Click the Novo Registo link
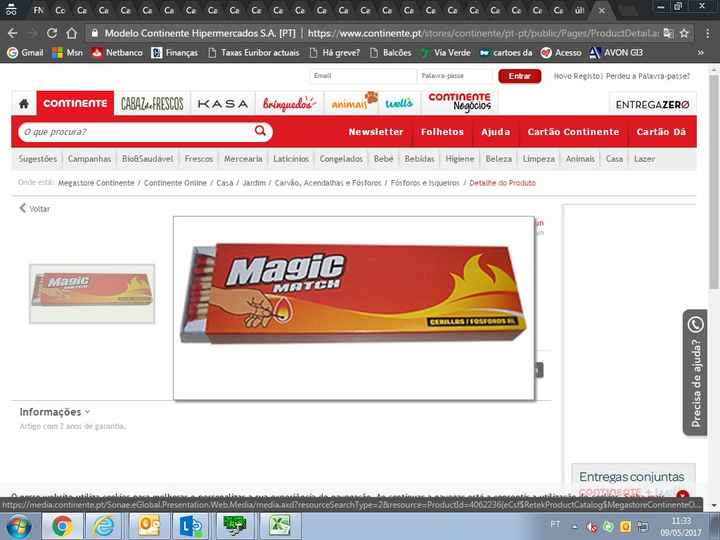Image resolution: width=720 pixels, height=540 pixels. tap(578, 76)
